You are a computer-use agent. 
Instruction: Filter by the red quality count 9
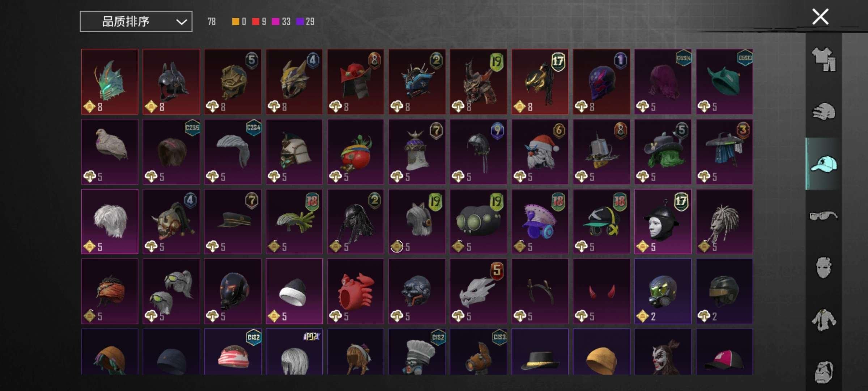tap(259, 22)
